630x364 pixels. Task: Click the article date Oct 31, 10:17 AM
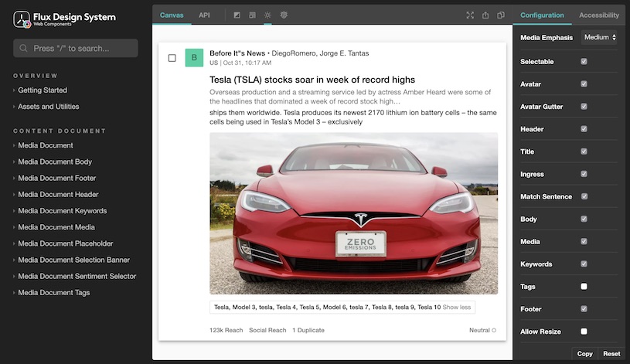[247, 63]
